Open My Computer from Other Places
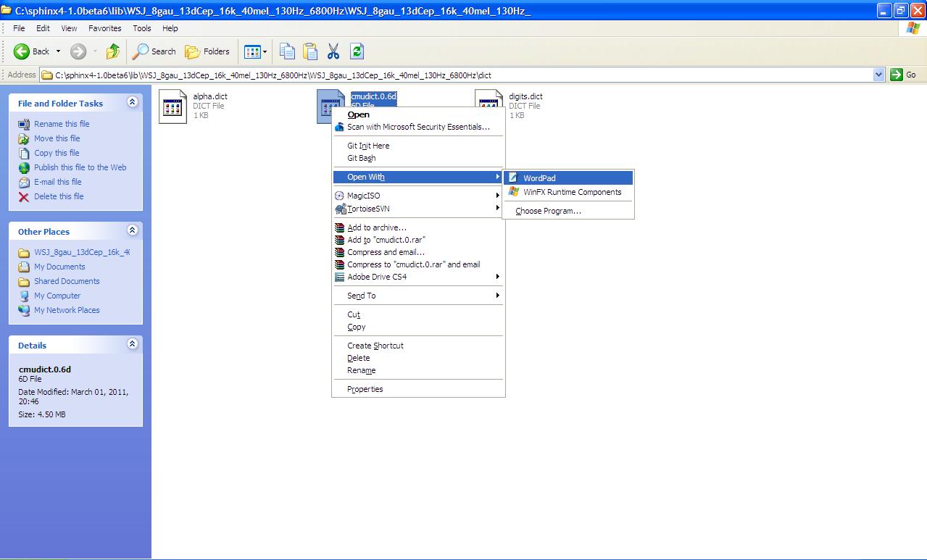 57,296
